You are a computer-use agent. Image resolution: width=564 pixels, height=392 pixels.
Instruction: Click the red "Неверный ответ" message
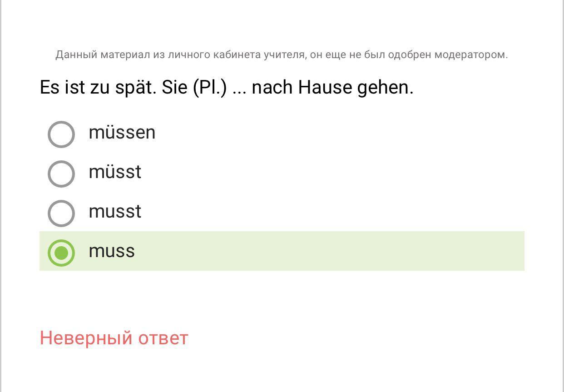[114, 338]
